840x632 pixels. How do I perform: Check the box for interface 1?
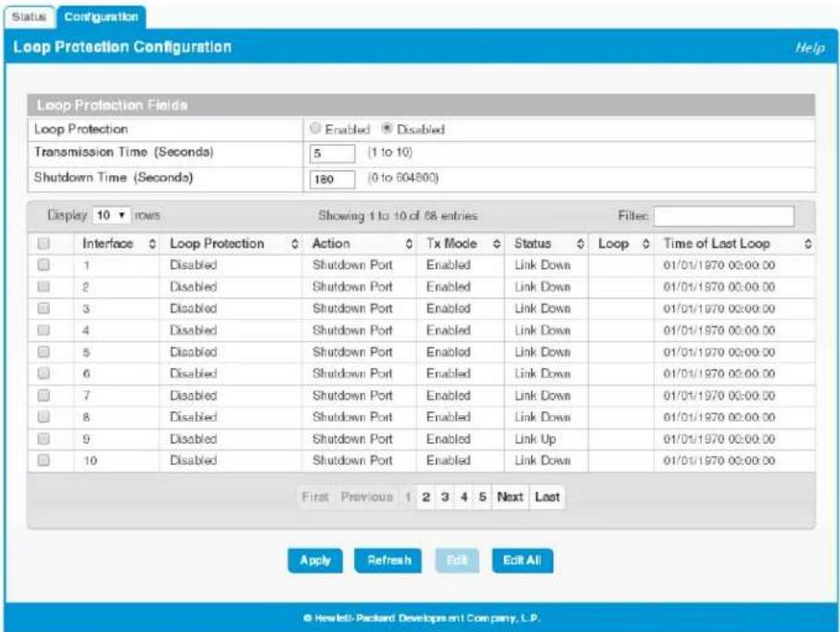pos(44,265)
